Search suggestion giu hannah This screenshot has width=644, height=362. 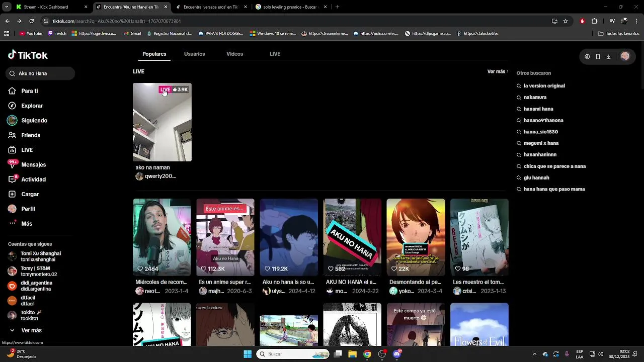(x=536, y=178)
